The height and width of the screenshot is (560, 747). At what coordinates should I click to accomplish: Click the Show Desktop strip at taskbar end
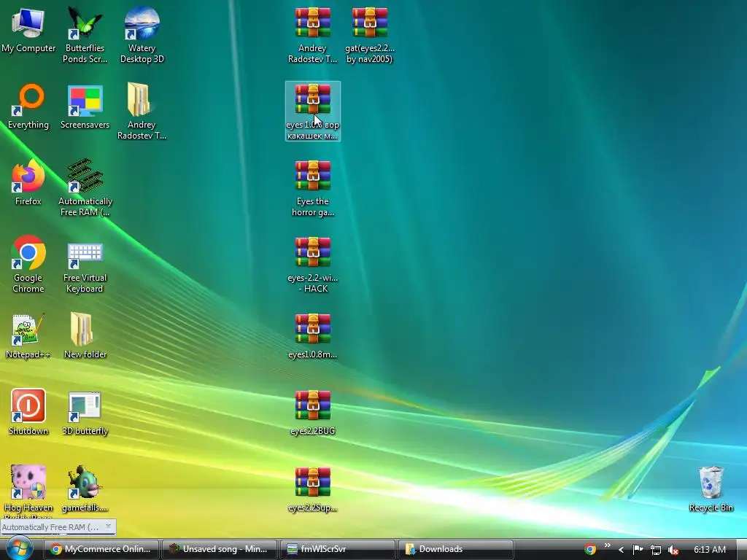click(742, 549)
